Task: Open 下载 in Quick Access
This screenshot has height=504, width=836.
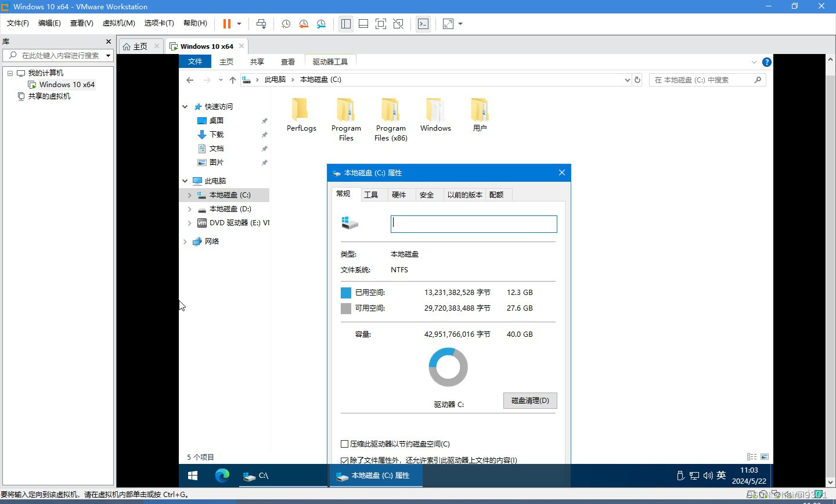Action: [217, 135]
